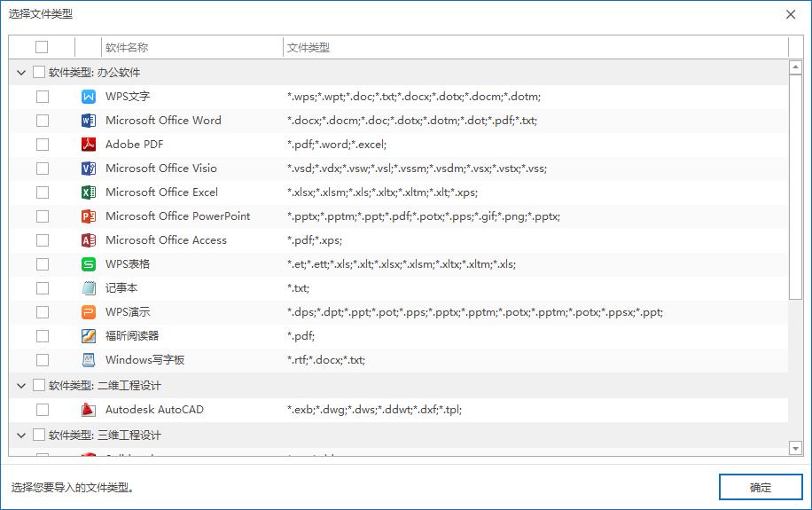Click the Autodesk AutoCAD icon
Screen dimensions: 812x510
pyautogui.click(x=88, y=410)
